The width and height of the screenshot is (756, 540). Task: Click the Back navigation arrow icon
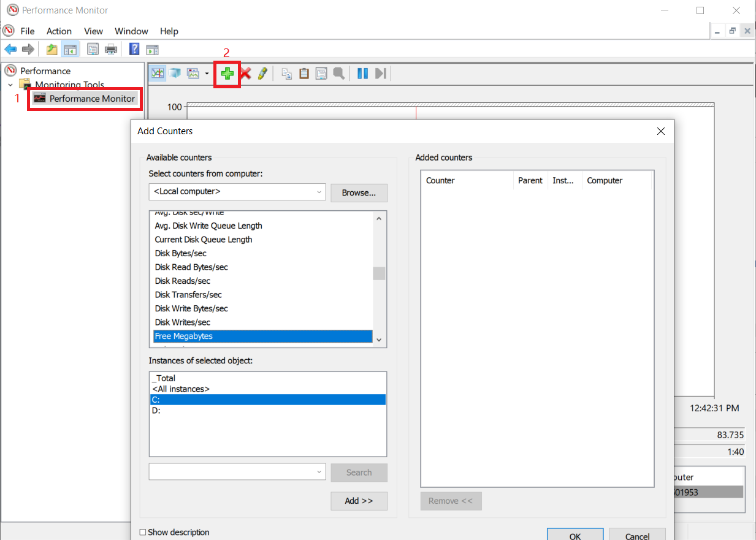tap(10, 50)
